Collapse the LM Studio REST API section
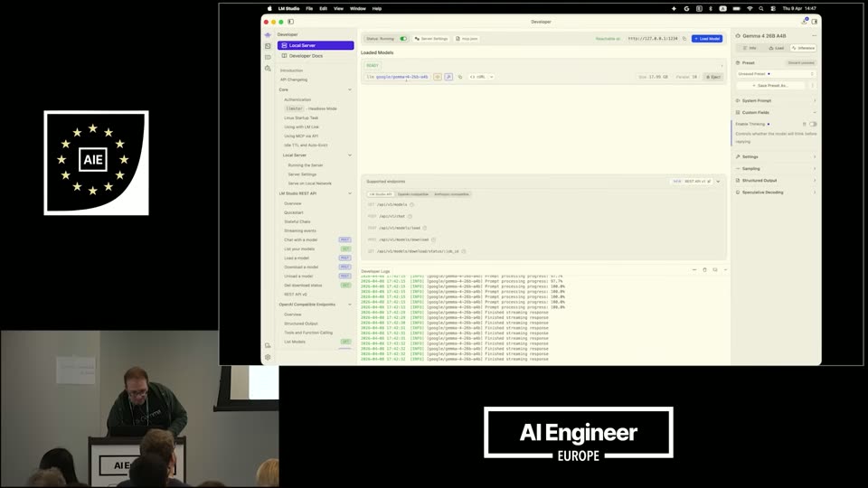Image resolution: width=868 pixels, height=488 pixels. [350, 193]
